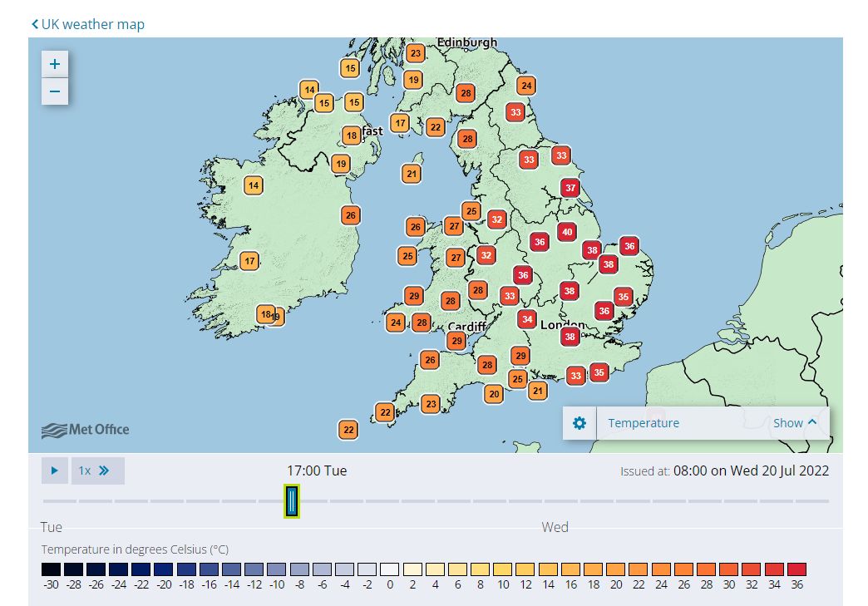Select the 29 marker below Cardiff label
Image resolution: width=868 pixels, height=606 pixels.
tap(456, 340)
